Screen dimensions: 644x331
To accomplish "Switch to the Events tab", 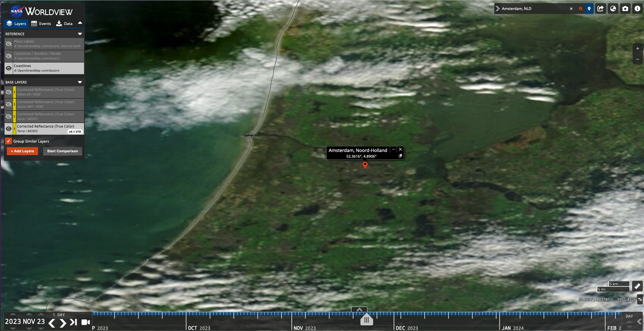I will 41,24.
